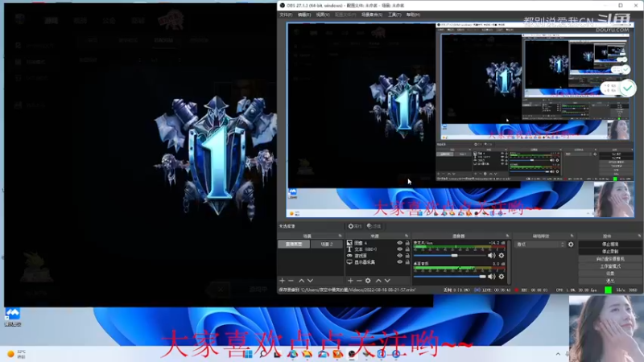Add a new scene with the plus icon
Screen dimensions: 644x362
(x=283, y=281)
